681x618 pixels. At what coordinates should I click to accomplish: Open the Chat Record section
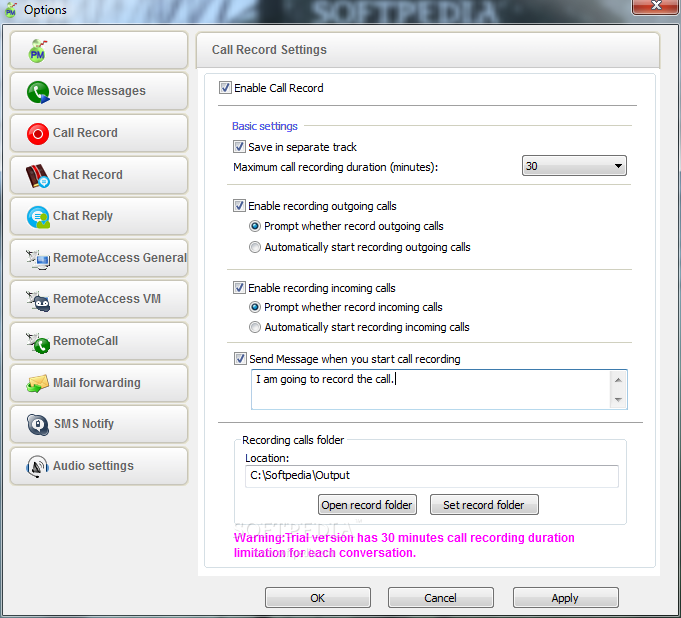(99, 175)
